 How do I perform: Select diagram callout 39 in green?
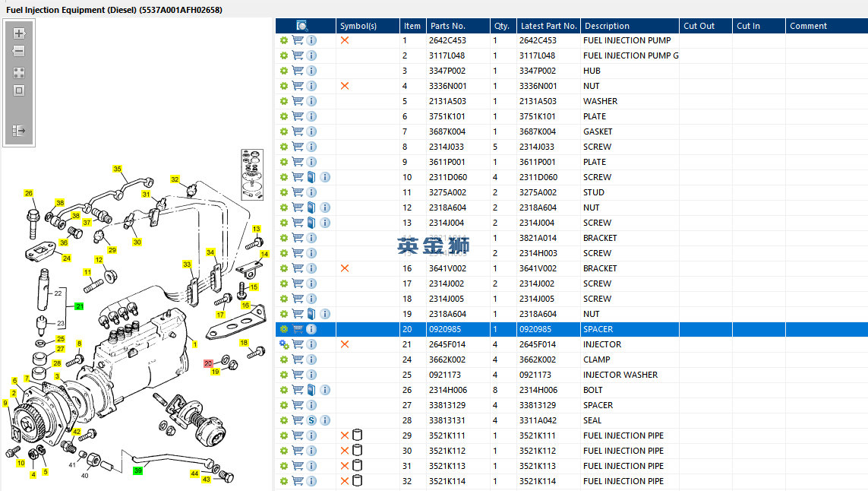[x=138, y=470]
